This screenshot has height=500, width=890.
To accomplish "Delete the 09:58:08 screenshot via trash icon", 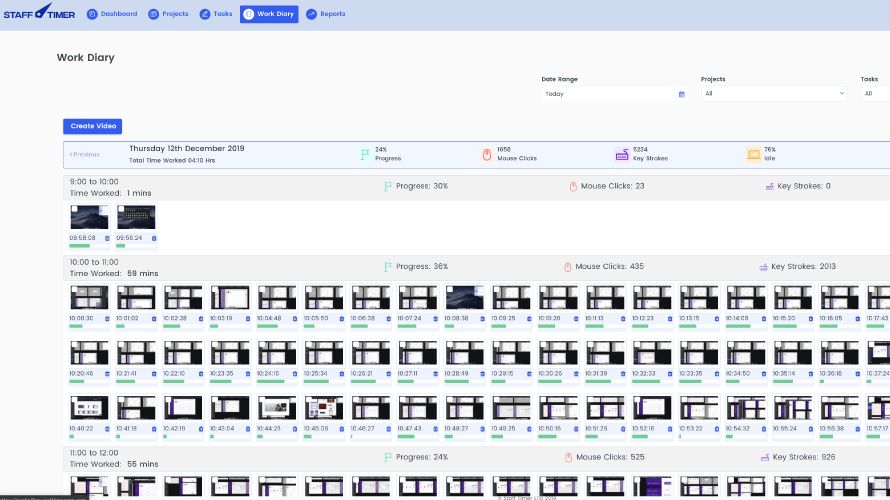I will (x=107, y=238).
